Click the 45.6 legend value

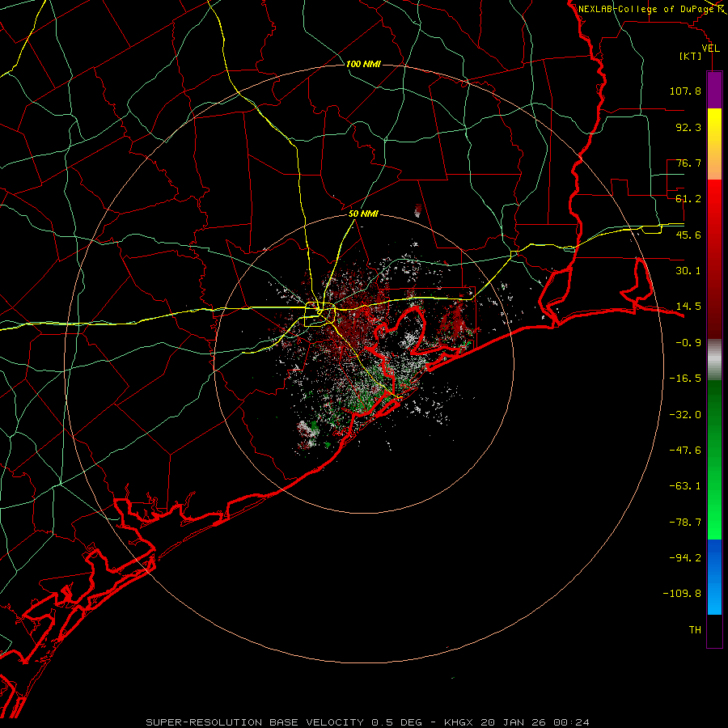(x=688, y=235)
